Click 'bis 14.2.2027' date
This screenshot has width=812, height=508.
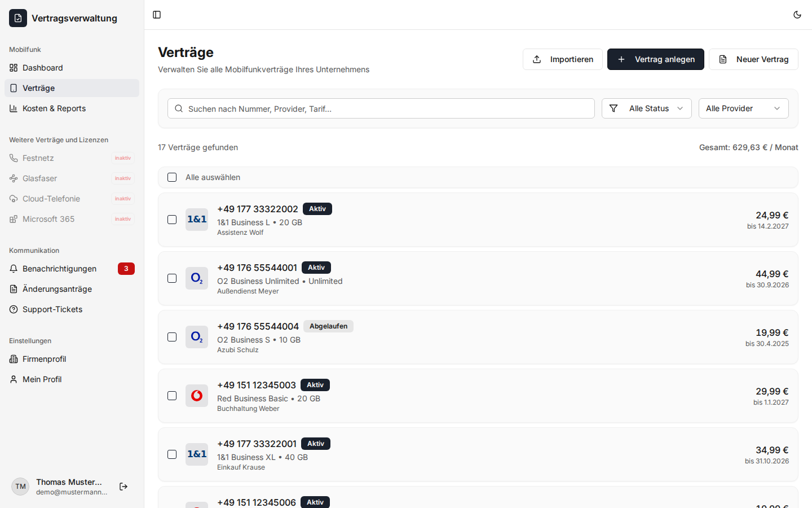pyautogui.click(x=768, y=226)
